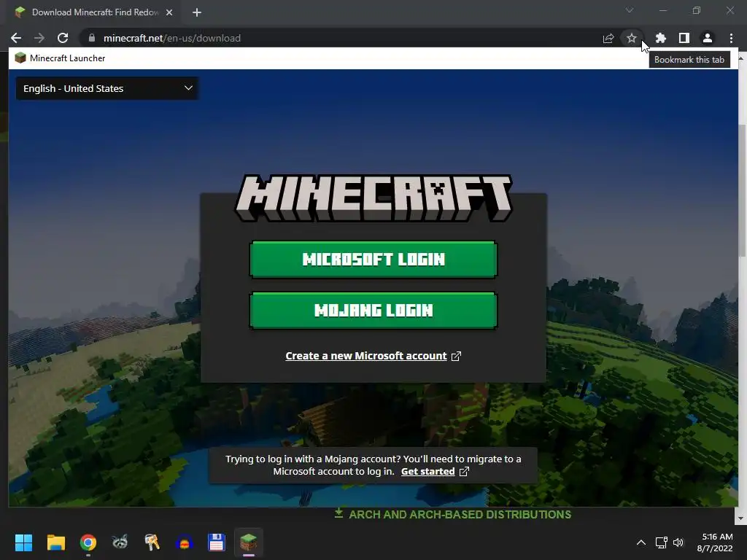
Task: Click the Minecraft Launcher title icon
Action: [20, 58]
